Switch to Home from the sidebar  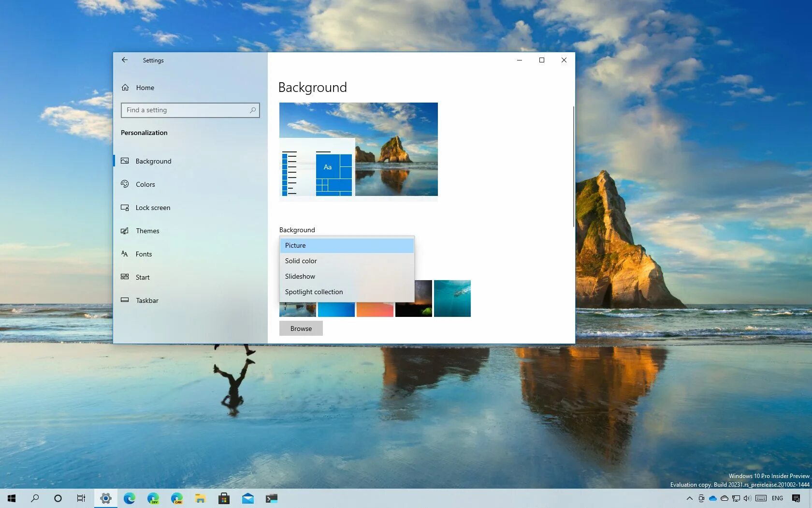click(145, 88)
